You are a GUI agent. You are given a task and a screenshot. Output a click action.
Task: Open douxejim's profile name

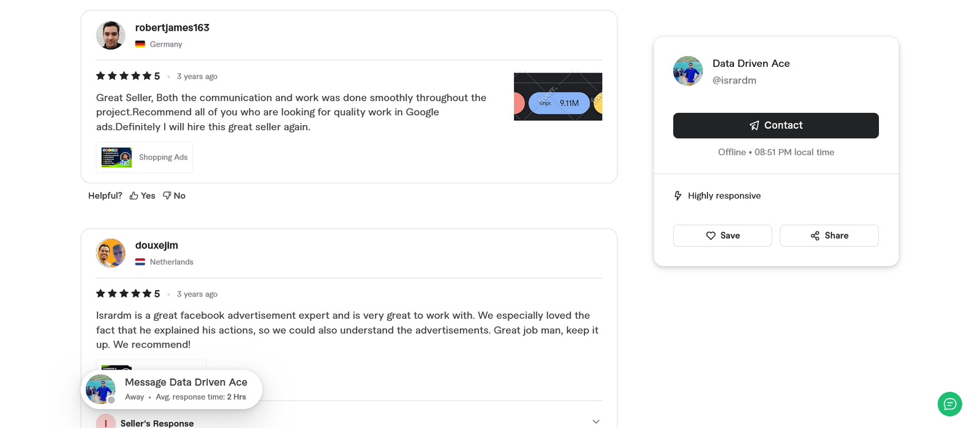pos(157,245)
